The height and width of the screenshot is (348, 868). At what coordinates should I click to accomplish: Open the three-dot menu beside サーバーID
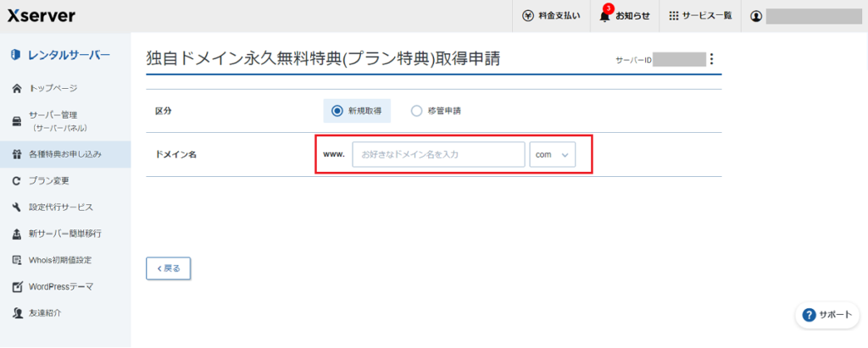(x=712, y=58)
